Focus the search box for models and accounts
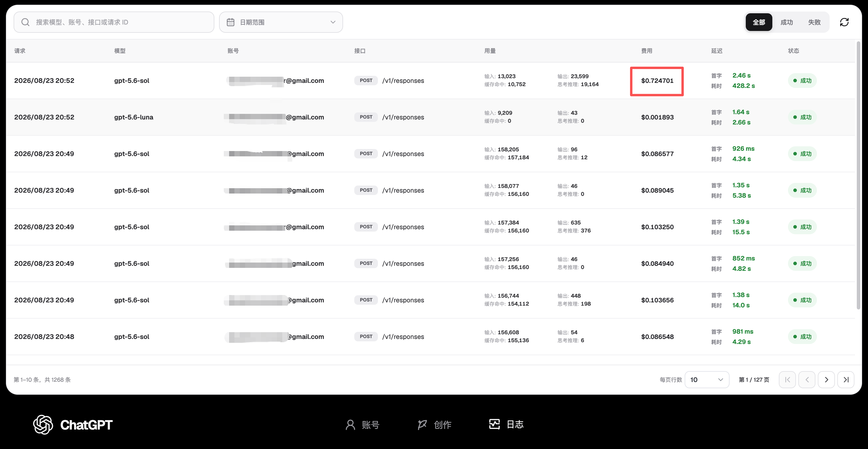Image resolution: width=868 pixels, height=449 pixels. [114, 22]
